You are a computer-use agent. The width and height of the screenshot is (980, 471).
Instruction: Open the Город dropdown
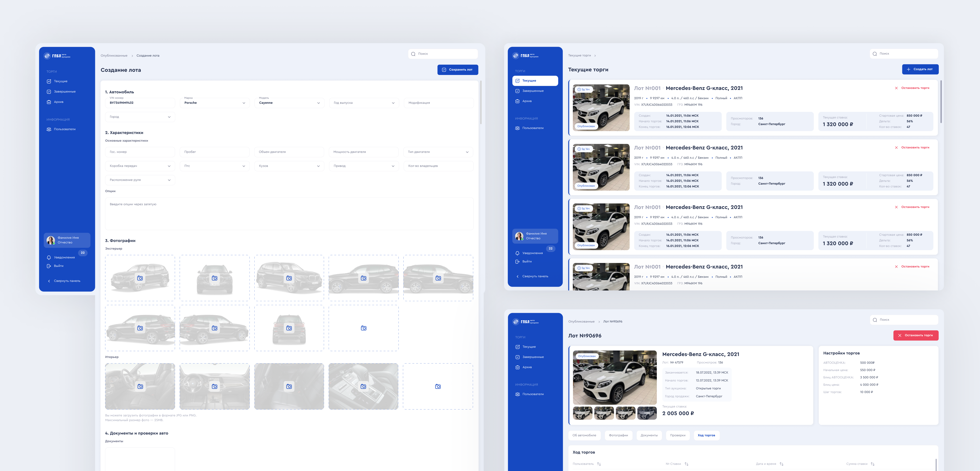coord(140,117)
